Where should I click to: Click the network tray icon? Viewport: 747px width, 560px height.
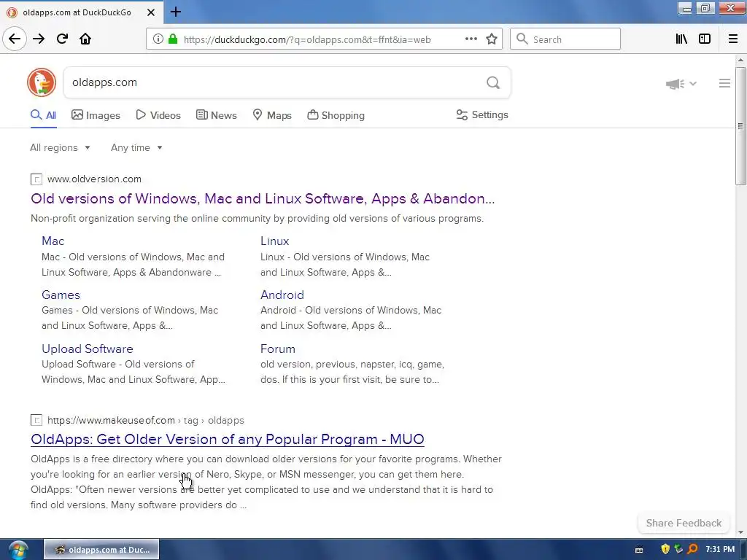point(678,550)
